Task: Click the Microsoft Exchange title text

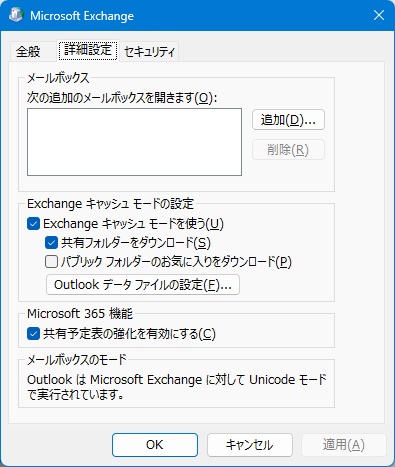Action: pos(82,16)
